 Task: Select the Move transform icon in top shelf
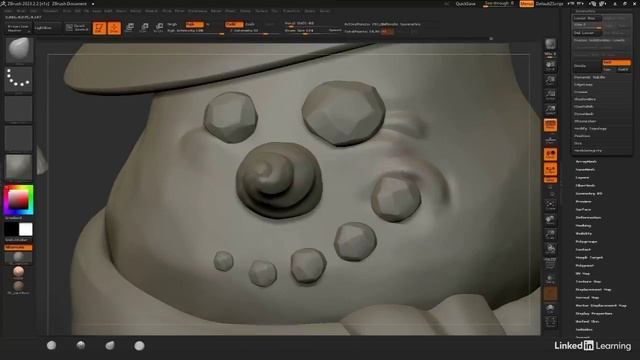129,28
